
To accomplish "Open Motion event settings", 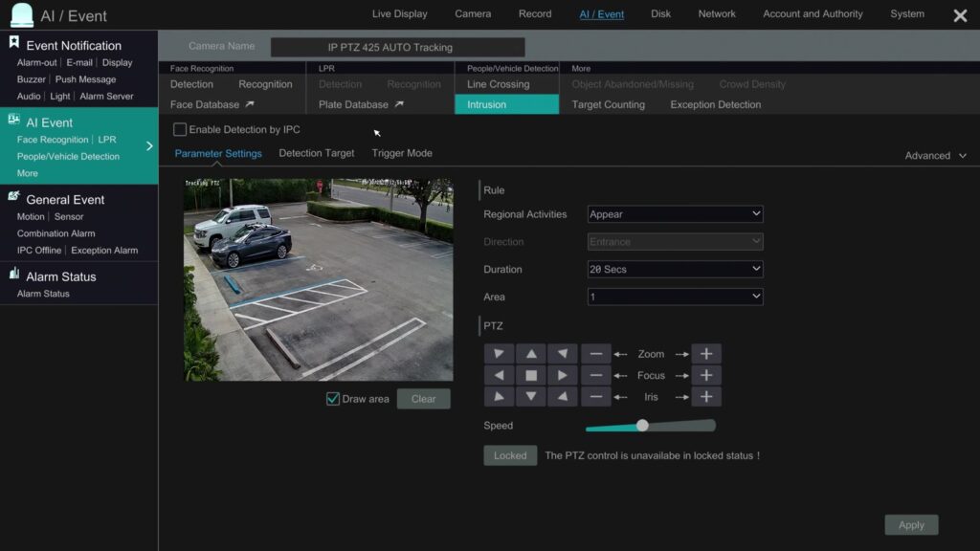I will pyautogui.click(x=31, y=216).
